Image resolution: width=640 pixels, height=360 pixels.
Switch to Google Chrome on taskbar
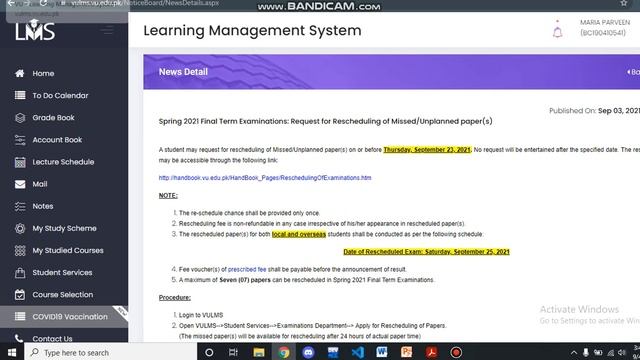[x=284, y=352]
